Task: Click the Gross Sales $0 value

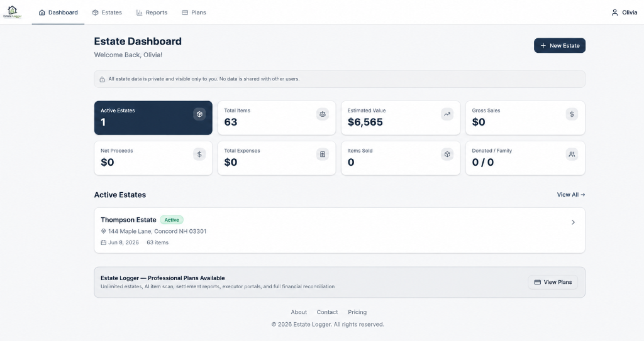Action: 479,122
